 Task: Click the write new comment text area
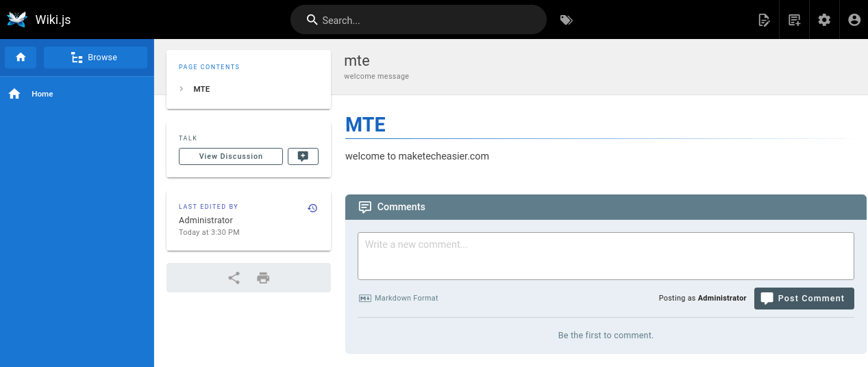tap(606, 256)
